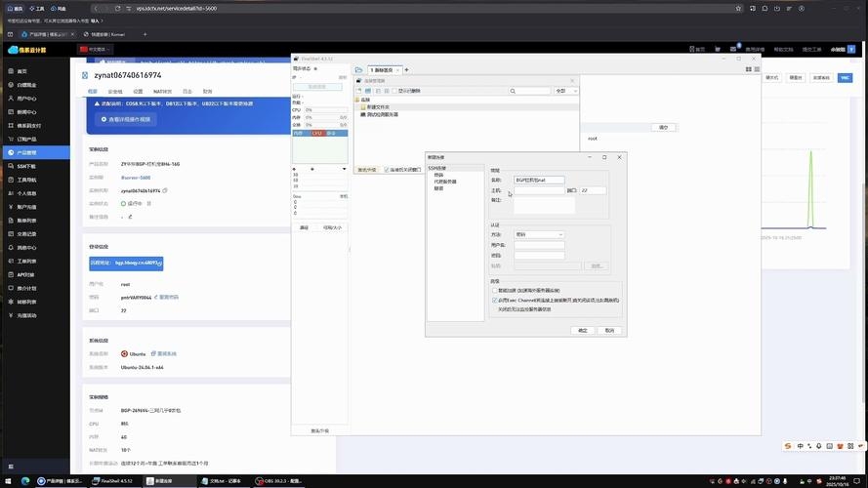This screenshot has height=488, width=868.
Task: Open the 方法 authentication method dropdown
Action: [539, 234]
